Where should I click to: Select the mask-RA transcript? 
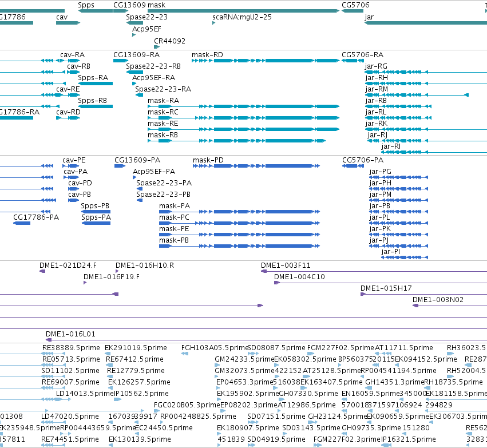coord(163,101)
